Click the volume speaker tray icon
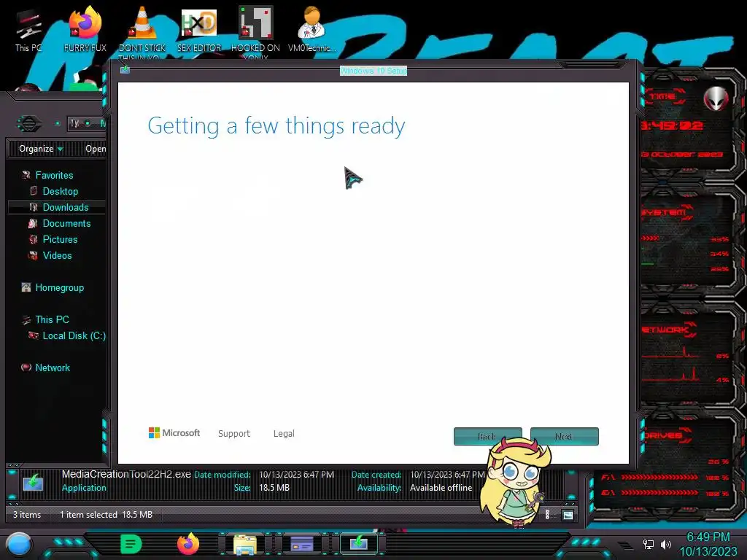 666,544
